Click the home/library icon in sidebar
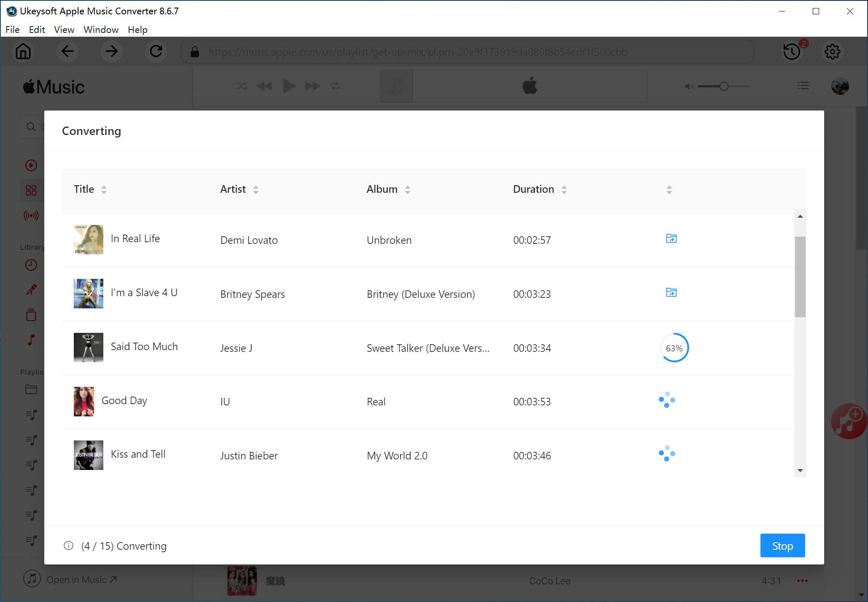 click(23, 52)
